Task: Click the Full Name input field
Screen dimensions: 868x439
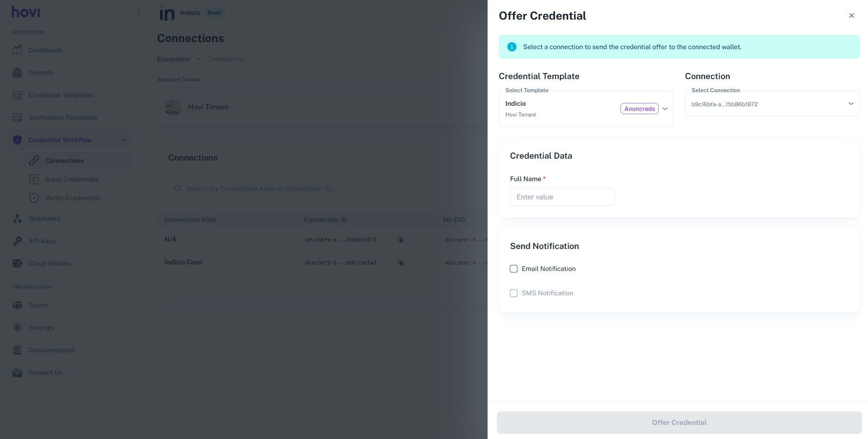Action: click(562, 197)
